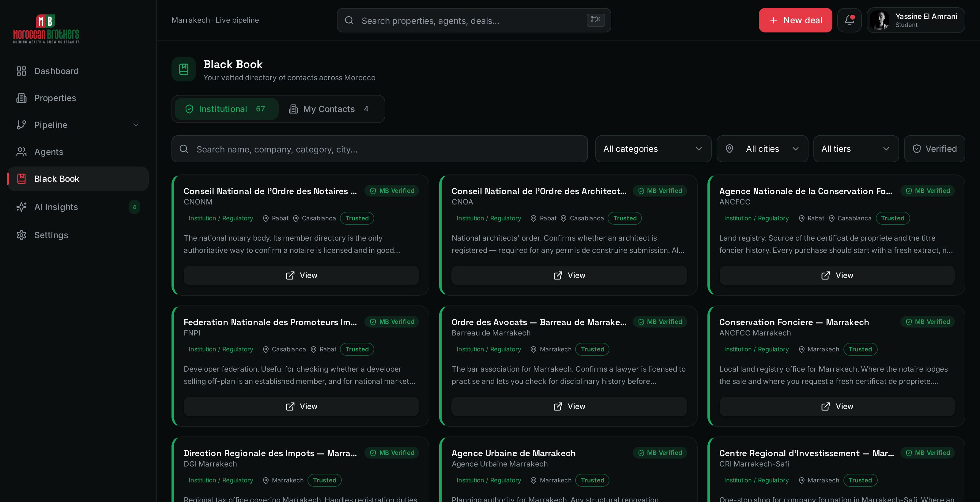Go to Dashboard in the sidebar
The height and width of the screenshot is (502, 980).
tap(78, 71)
